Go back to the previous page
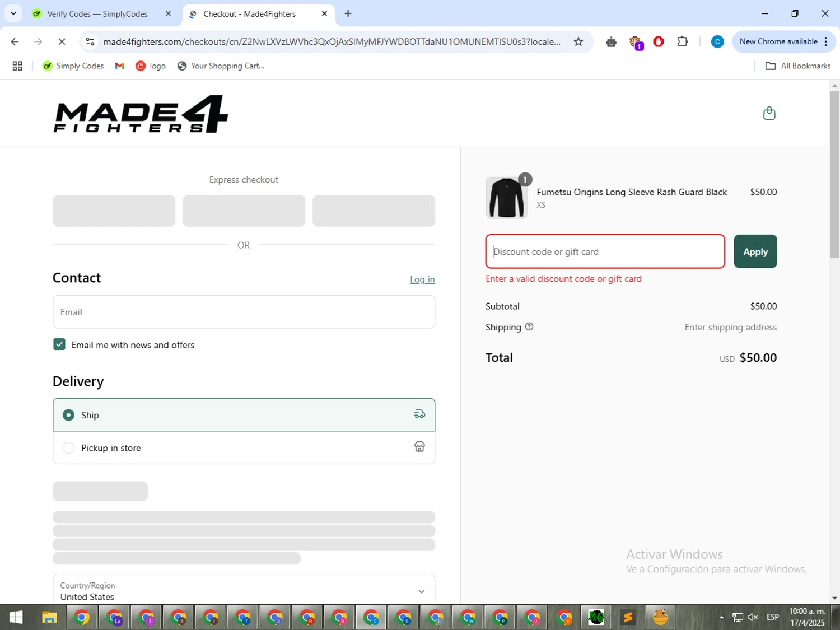The image size is (840, 630). (15, 41)
